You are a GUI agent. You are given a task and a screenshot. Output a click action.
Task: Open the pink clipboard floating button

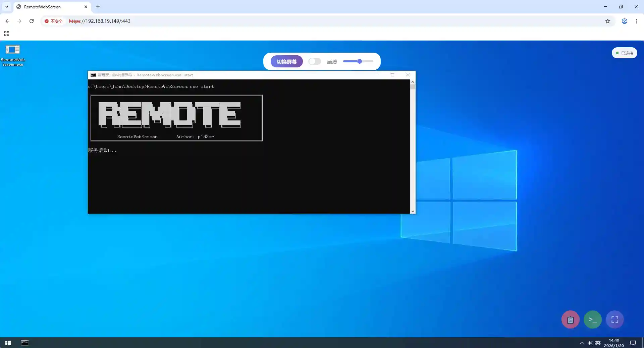pos(570,320)
